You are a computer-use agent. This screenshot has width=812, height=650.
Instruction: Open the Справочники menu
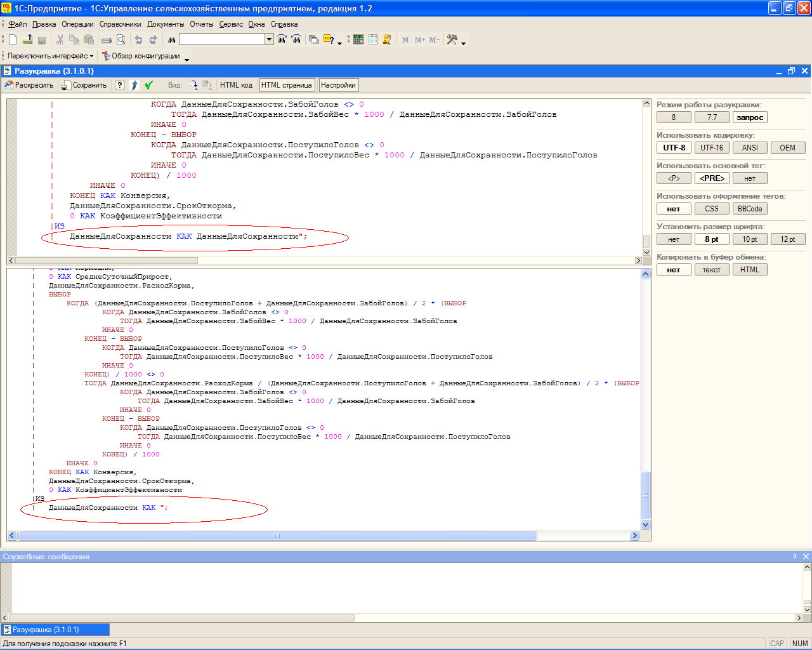click(121, 24)
